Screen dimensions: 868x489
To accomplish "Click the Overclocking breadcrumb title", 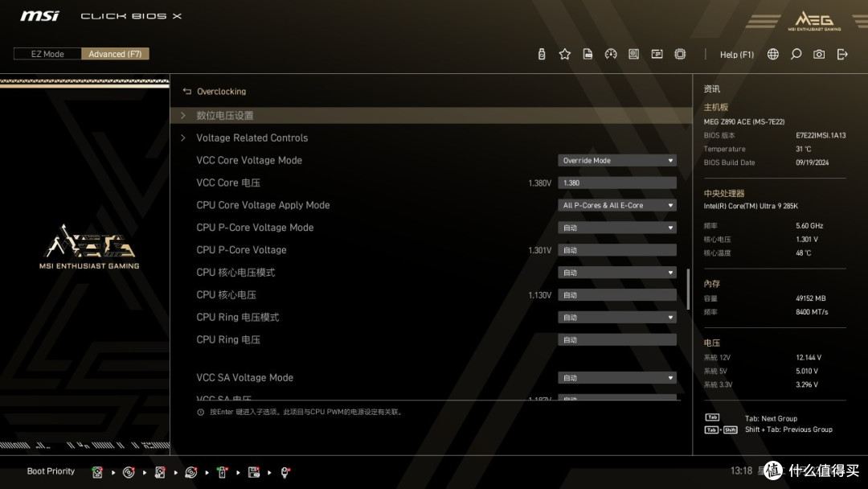I will [222, 92].
